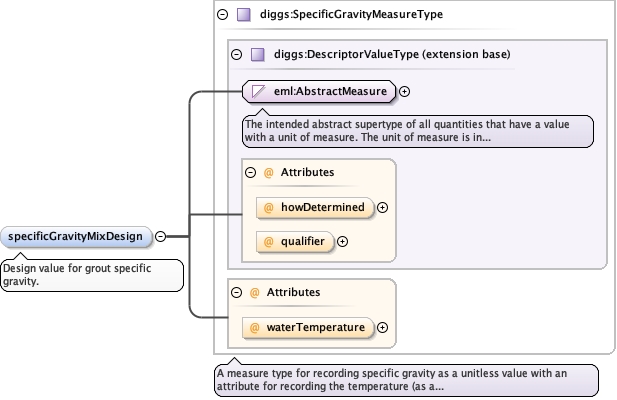Click the @ icon beside howDetermined

[268, 208]
